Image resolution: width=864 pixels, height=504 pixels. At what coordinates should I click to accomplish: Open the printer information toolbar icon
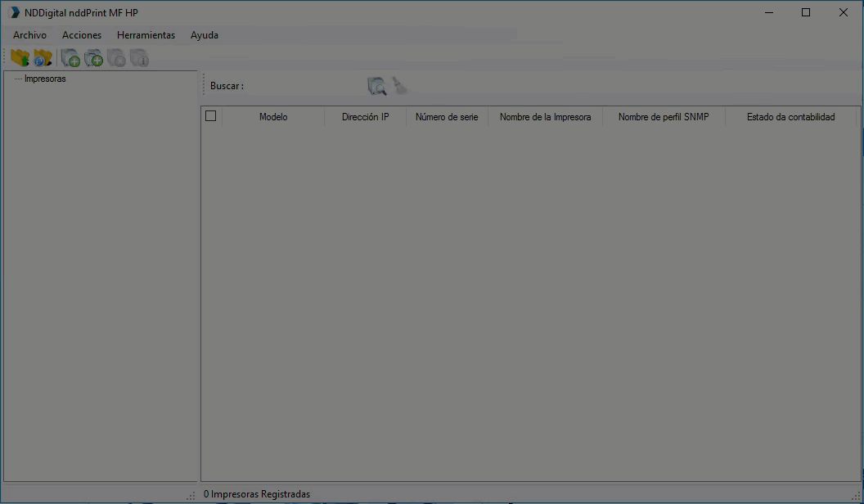[139, 57]
